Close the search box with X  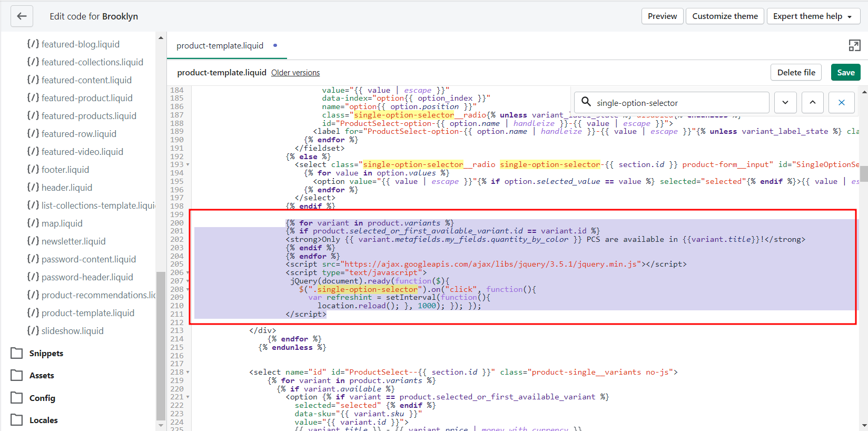point(842,103)
